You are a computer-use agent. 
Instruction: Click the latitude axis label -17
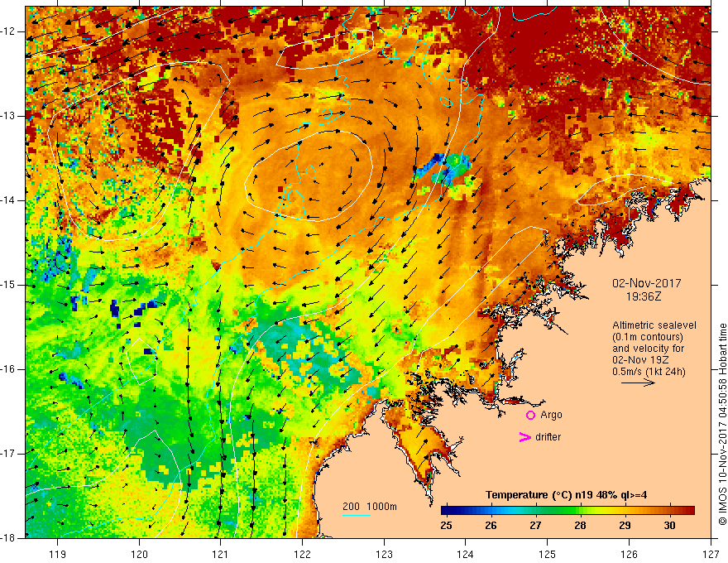click(x=8, y=454)
